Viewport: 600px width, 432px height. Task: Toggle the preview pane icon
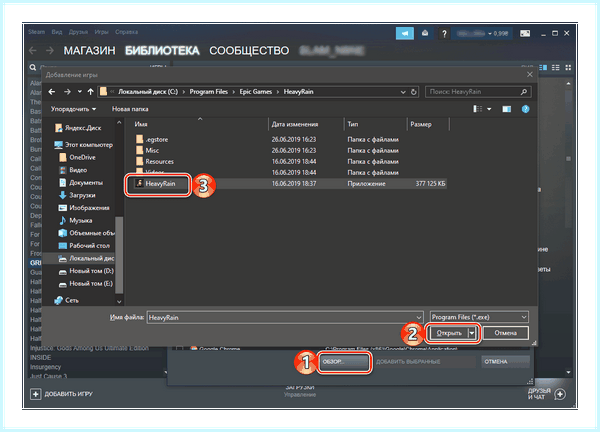tap(506, 109)
